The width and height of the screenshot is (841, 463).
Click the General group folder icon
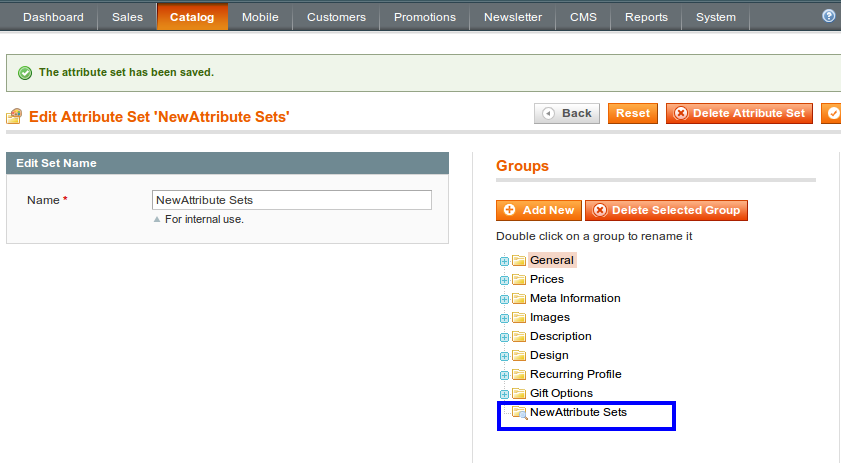click(519, 261)
